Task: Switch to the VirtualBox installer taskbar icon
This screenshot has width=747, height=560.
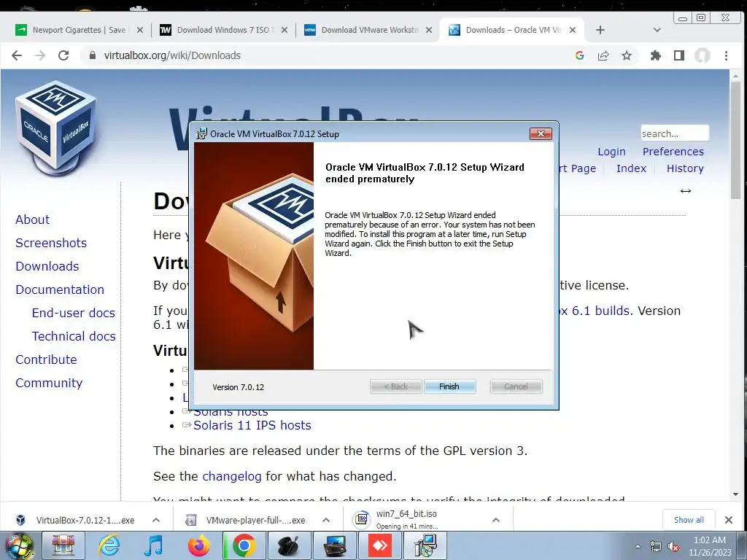Action: pos(425,545)
